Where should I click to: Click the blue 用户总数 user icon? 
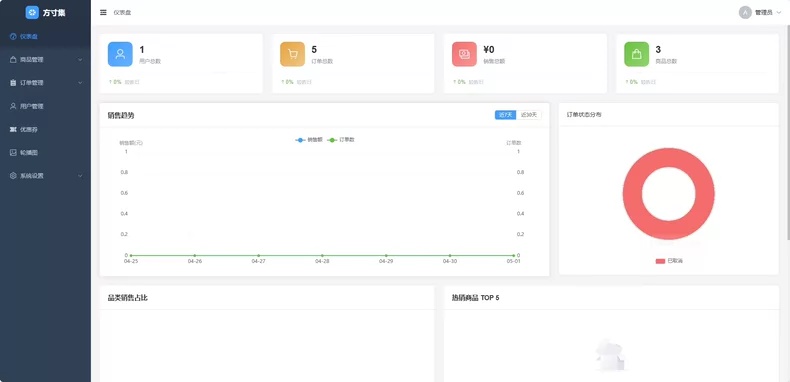coord(120,54)
